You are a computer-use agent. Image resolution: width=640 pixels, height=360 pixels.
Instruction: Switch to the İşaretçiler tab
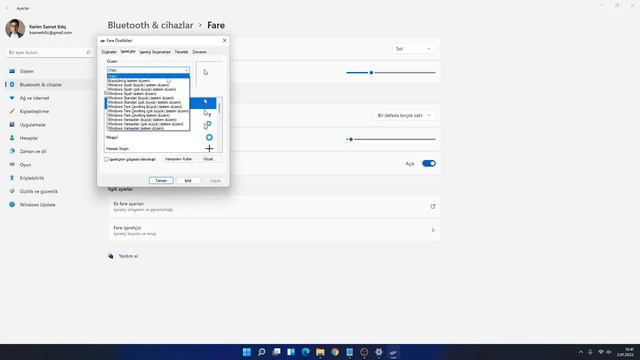click(x=128, y=52)
